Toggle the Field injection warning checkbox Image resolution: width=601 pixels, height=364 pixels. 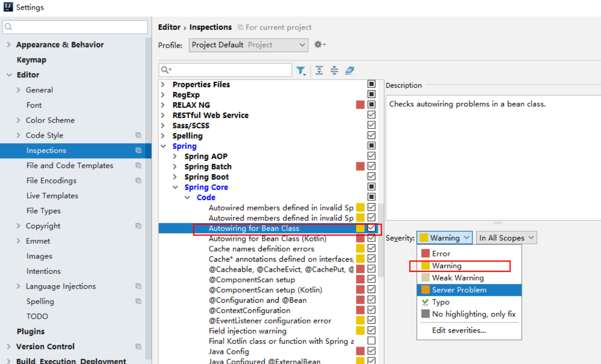click(371, 331)
